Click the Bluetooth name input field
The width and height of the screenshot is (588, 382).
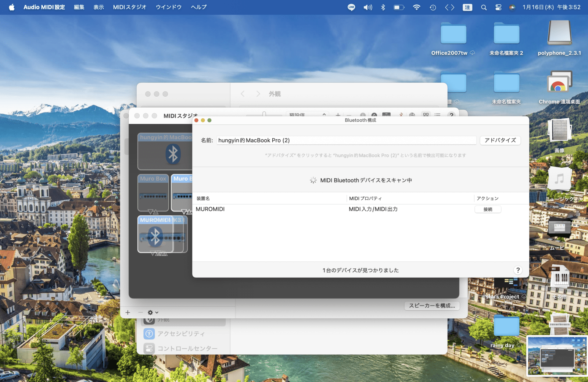click(345, 140)
